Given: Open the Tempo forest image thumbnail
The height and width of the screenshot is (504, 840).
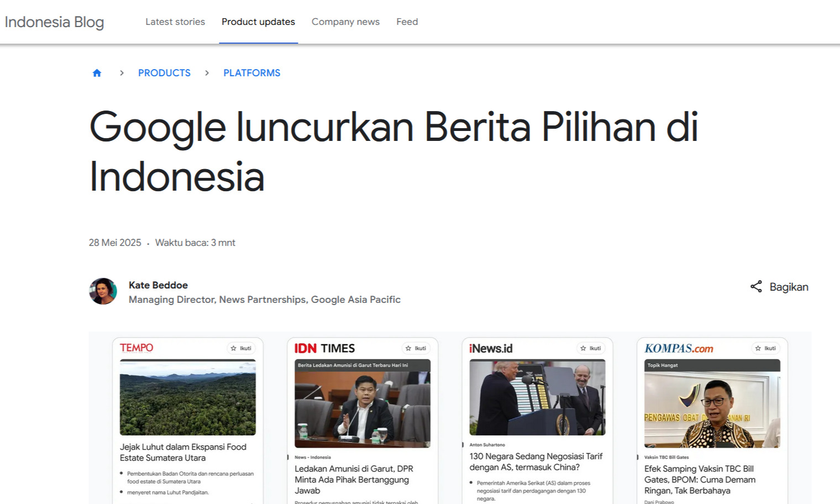Looking at the screenshot, I should [x=188, y=397].
